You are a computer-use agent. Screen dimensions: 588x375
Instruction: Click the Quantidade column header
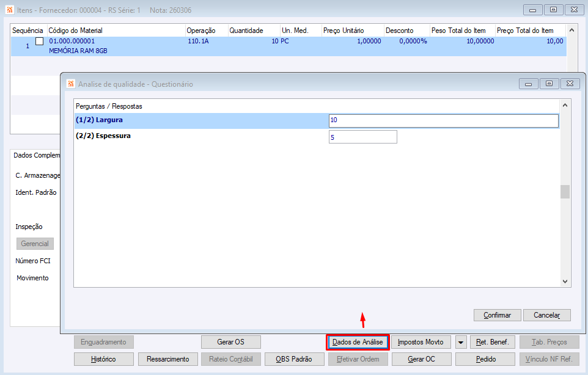254,31
